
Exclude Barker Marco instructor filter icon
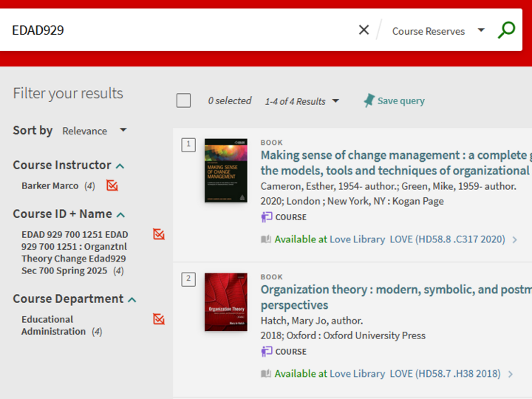112,185
